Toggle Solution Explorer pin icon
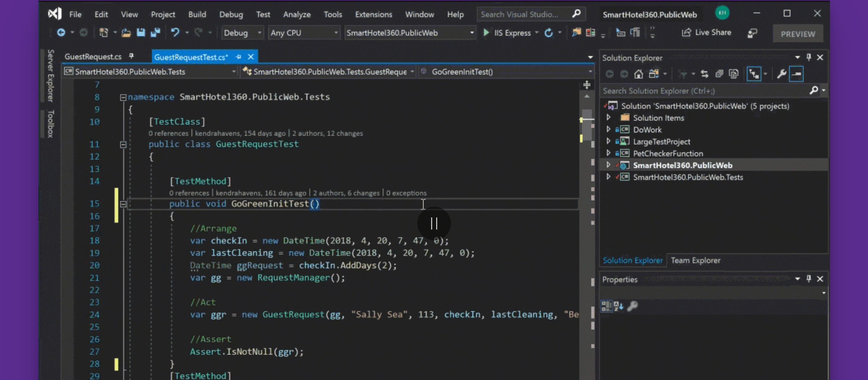Screen dimensions: 868x380 [810, 58]
